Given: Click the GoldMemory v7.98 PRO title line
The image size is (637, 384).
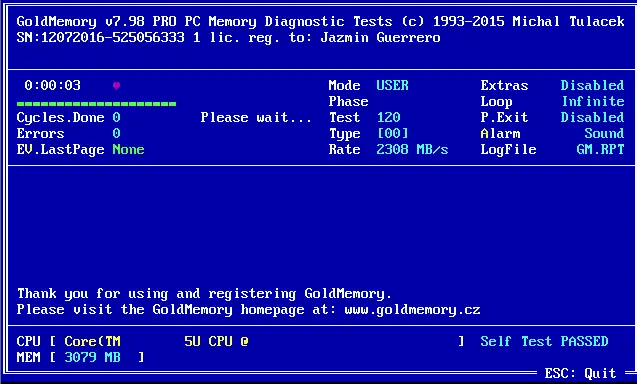Looking at the screenshot, I should pyautogui.click(x=321, y=22).
